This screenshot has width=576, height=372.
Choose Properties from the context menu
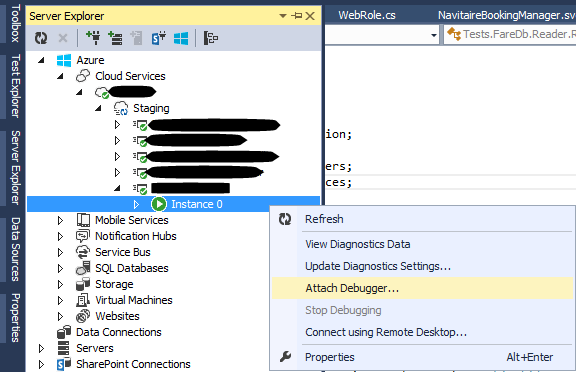[x=422, y=357]
